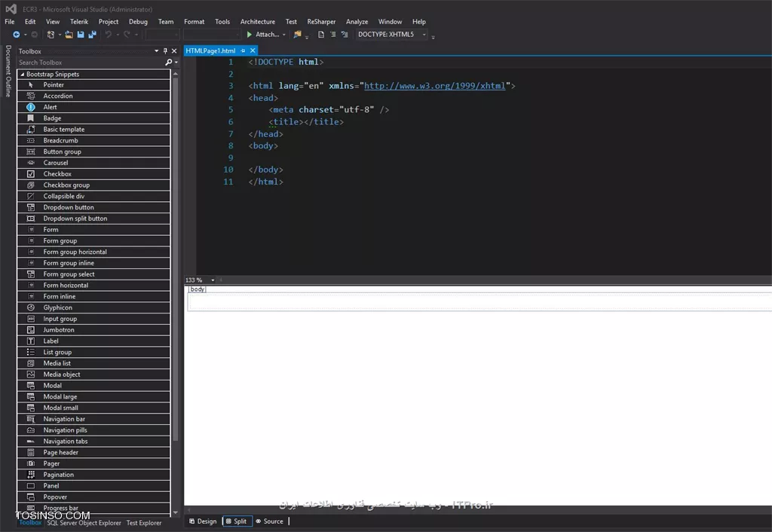
Task: Switch to Source view
Action: [269, 521]
